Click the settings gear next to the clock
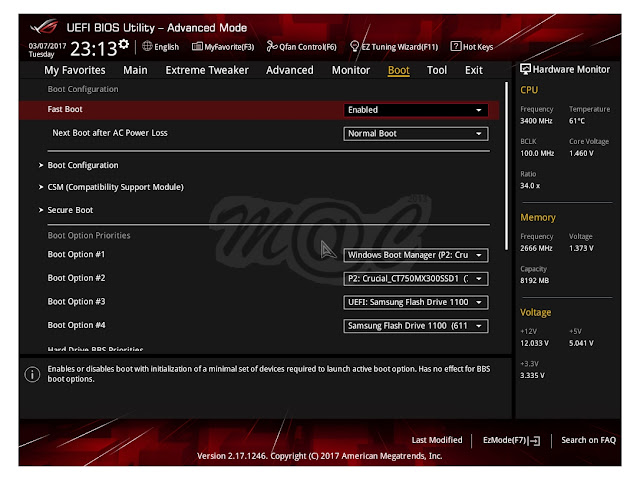 tap(124, 44)
